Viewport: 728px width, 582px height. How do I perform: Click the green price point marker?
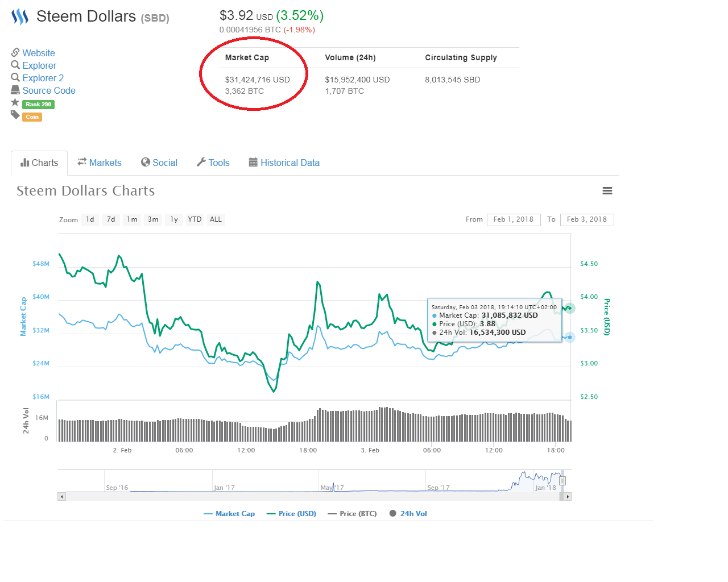tap(569, 308)
